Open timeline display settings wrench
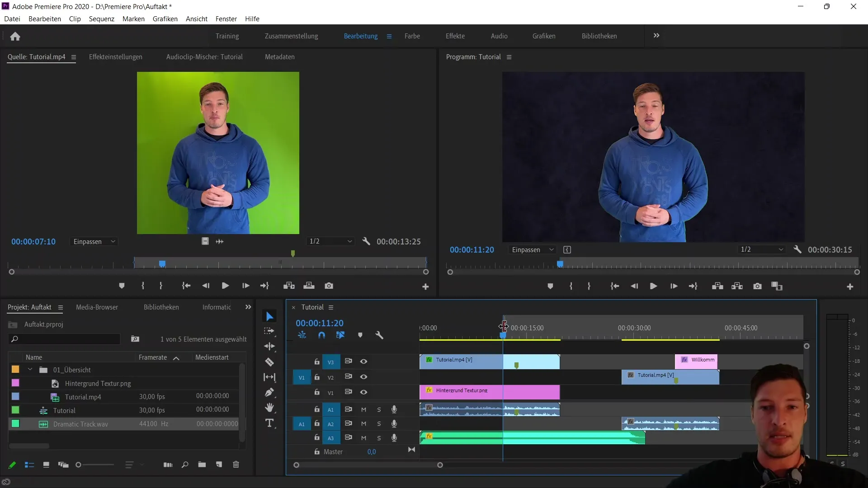This screenshot has height=488, width=868. [x=379, y=335]
